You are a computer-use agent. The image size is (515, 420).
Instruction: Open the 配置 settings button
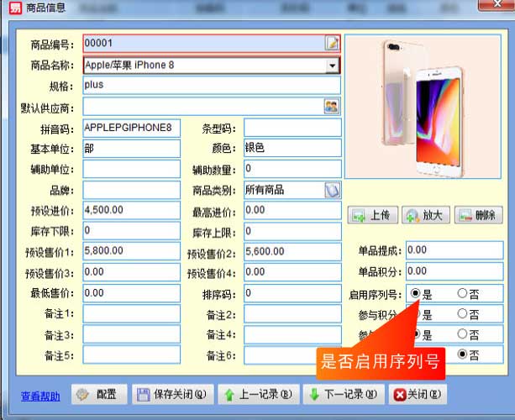(x=100, y=394)
